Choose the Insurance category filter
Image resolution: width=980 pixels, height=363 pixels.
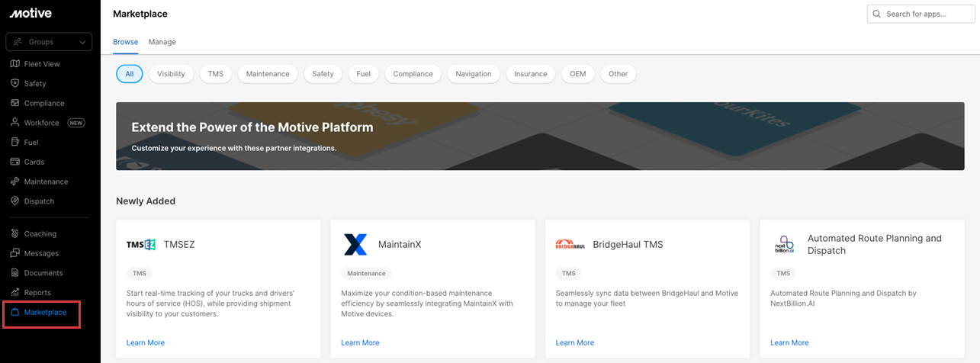(x=530, y=74)
